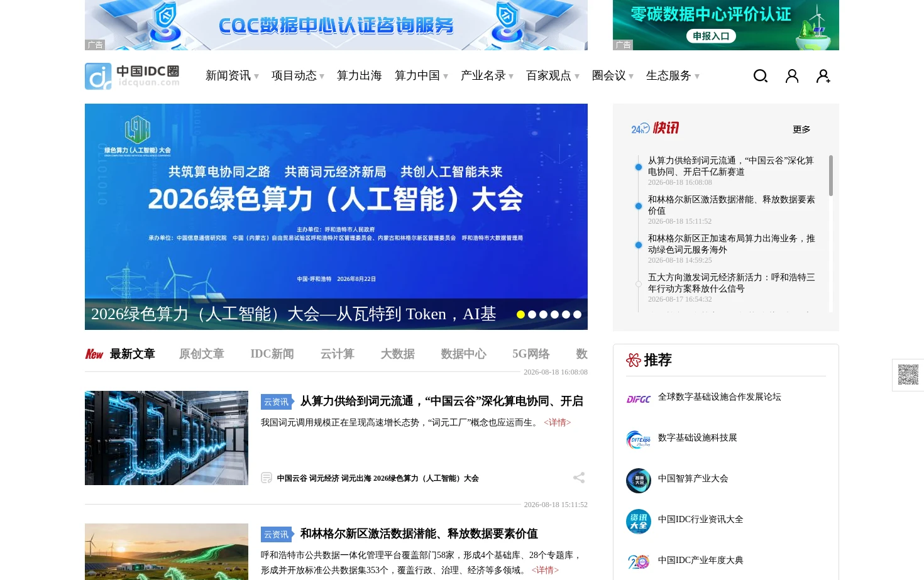The image size is (924, 580).
Task: Open the search icon in header
Action: coord(761,76)
